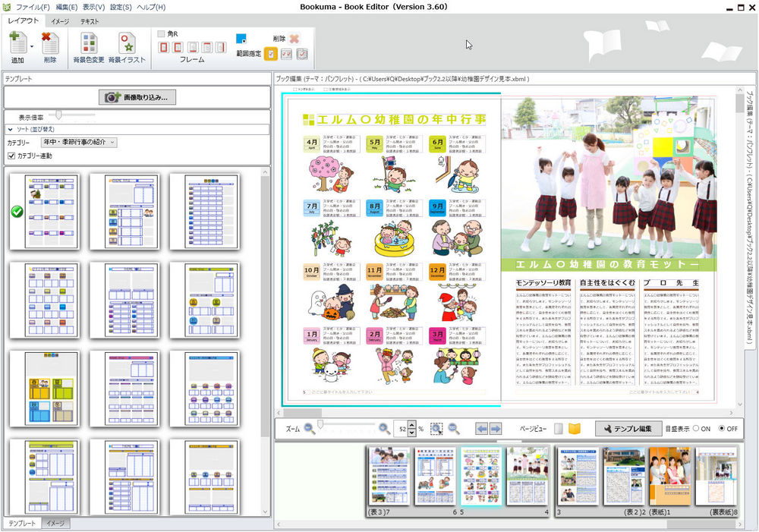This screenshot has height=532, width=759.
Task: Collapse the ソート (並び替え) section
Action: click(11, 130)
